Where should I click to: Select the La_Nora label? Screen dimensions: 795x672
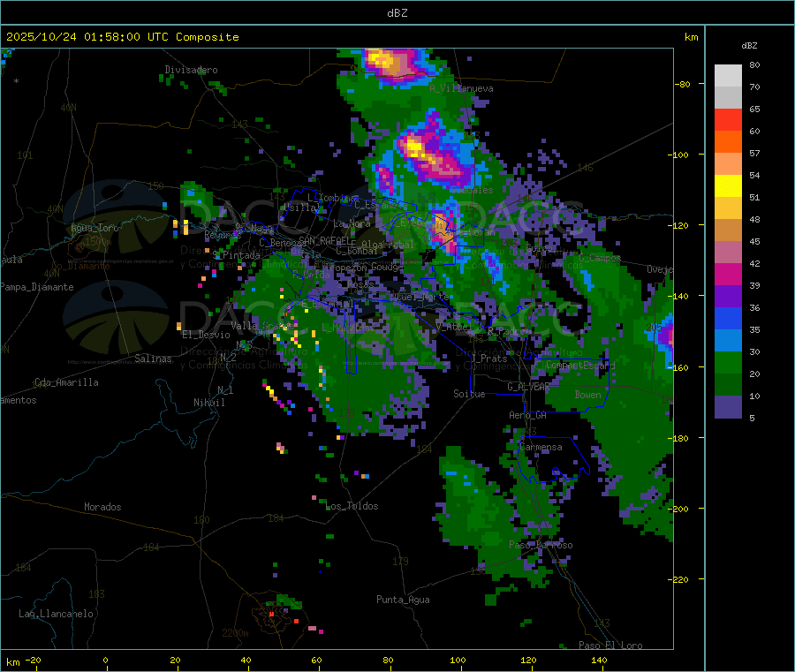352,223
